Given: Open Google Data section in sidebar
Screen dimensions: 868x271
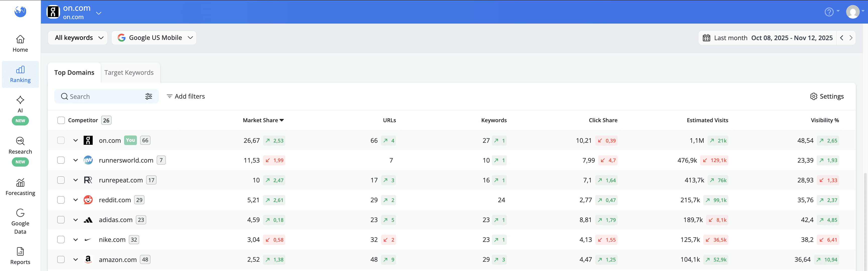Looking at the screenshot, I should (x=20, y=222).
